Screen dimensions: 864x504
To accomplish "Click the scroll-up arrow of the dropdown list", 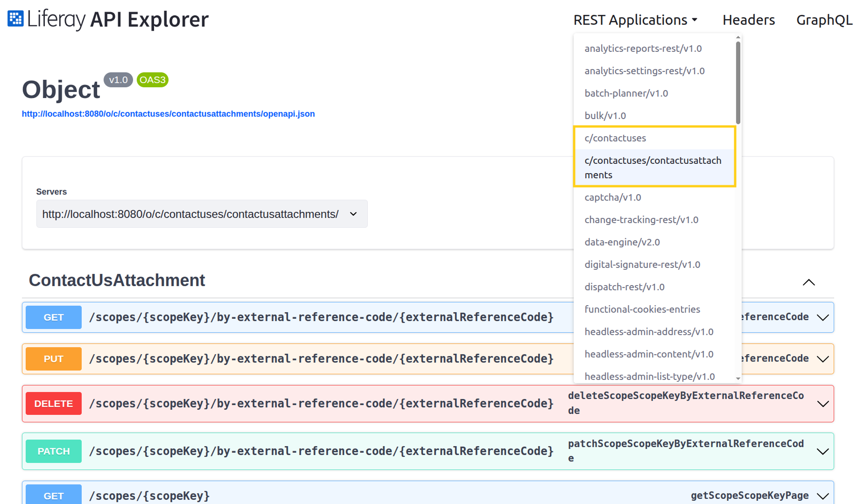I will coord(738,37).
